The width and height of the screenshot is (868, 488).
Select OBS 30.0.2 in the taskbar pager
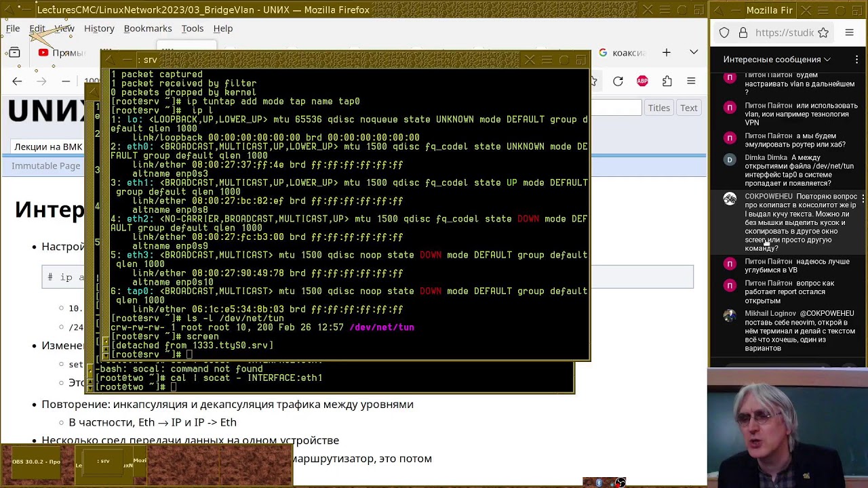(x=36, y=462)
